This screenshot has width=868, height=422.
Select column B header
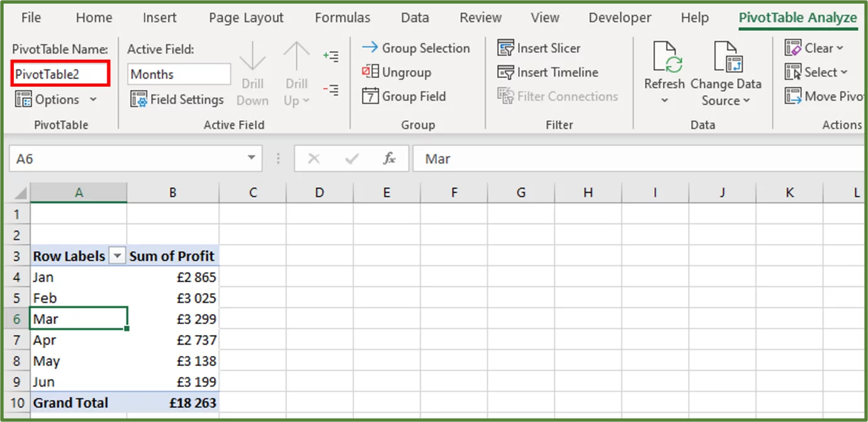[x=172, y=192]
